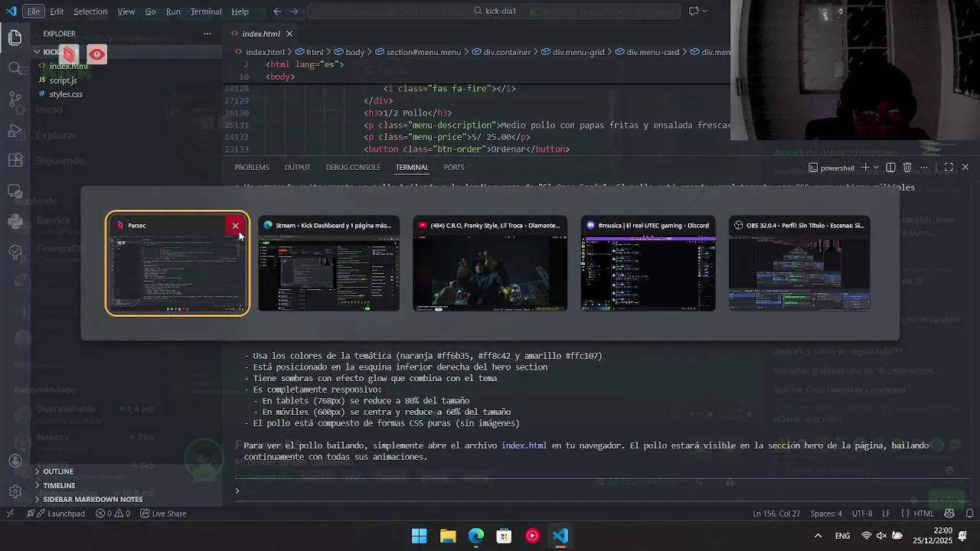Click section#menu.menu in the breadcrumb
Image resolution: width=980 pixels, height=551 pixels.
tap(423, 52)
